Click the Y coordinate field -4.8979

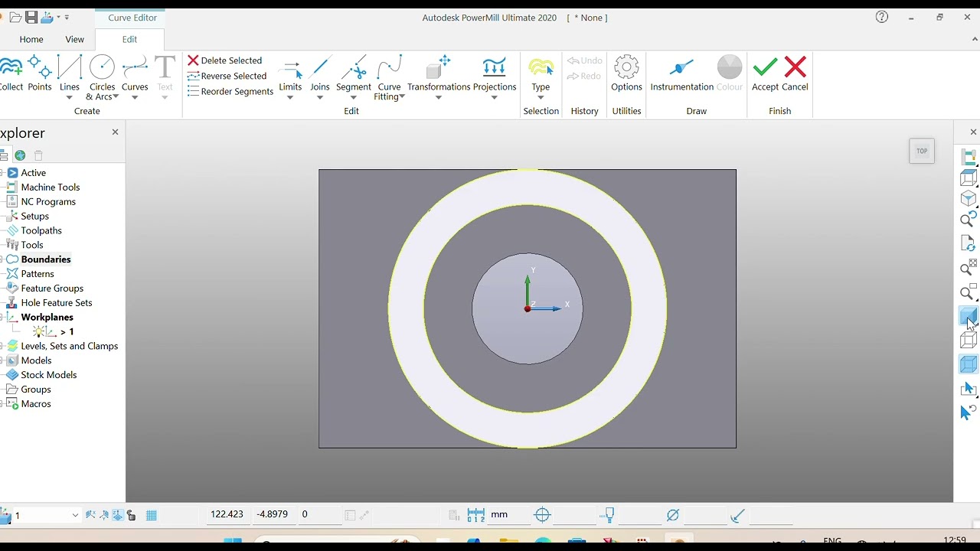click(x=273, y=514)
